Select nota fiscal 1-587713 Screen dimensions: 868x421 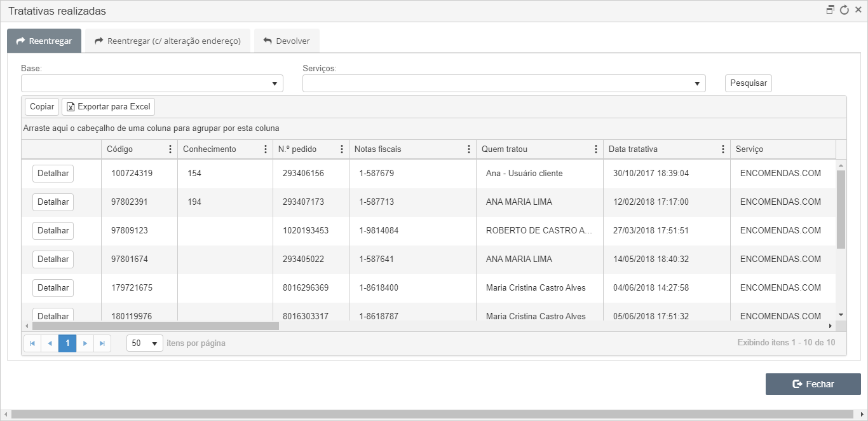[x=376, y=202]
